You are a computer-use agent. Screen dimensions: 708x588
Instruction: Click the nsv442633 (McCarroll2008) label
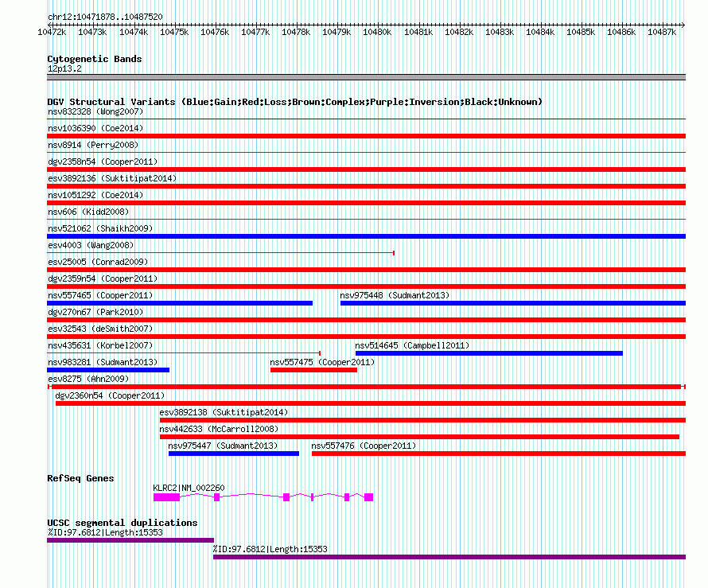[x=219, y=429]
